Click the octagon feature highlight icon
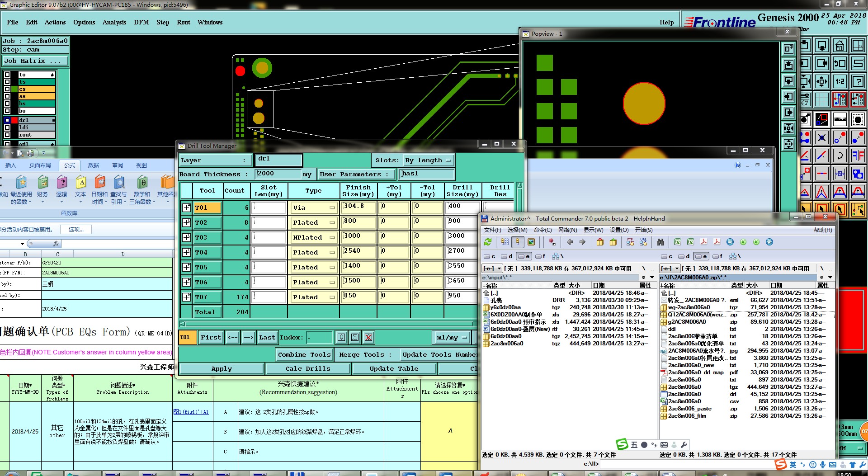This screenshot has height=476, width=868. coord(858,119)
